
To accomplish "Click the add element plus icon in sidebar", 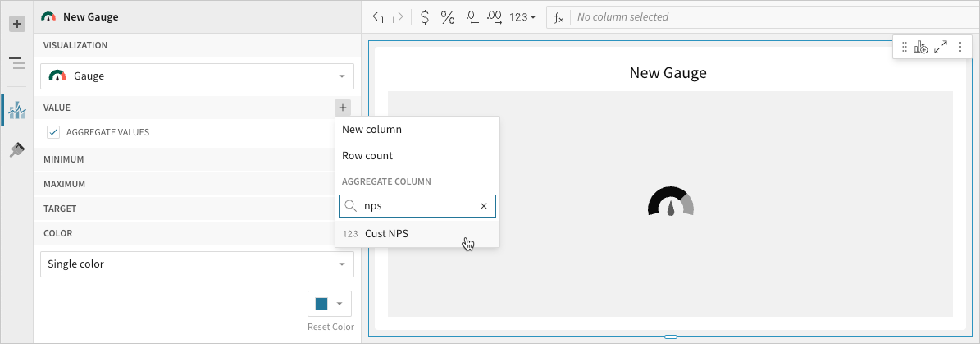I will (16, 24).
